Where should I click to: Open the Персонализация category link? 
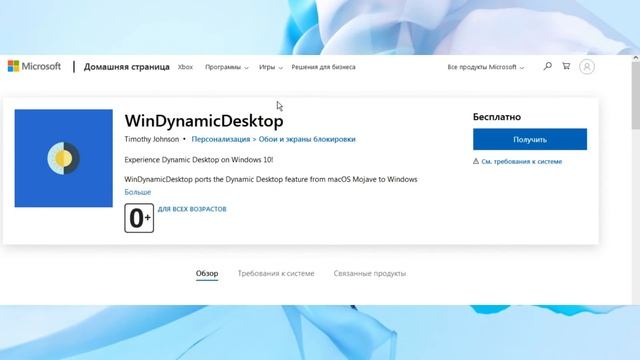click(x=221, y=139)
